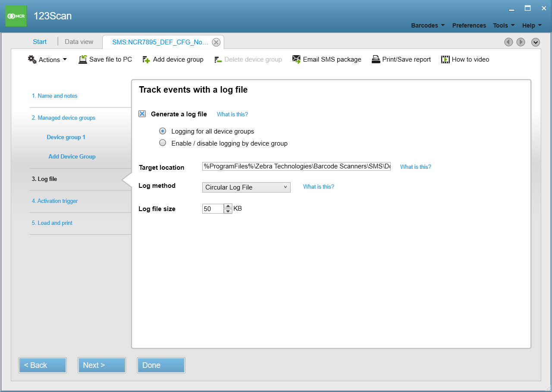Click Email SMS package label

click(x=332, y=59)
